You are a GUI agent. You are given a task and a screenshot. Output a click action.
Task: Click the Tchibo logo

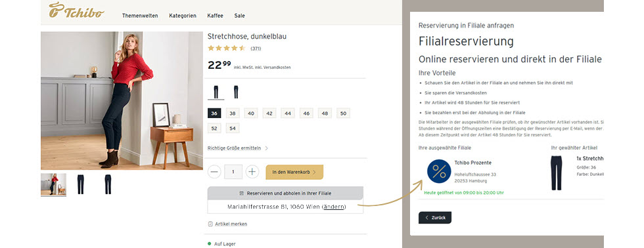[x=76, y=10]
